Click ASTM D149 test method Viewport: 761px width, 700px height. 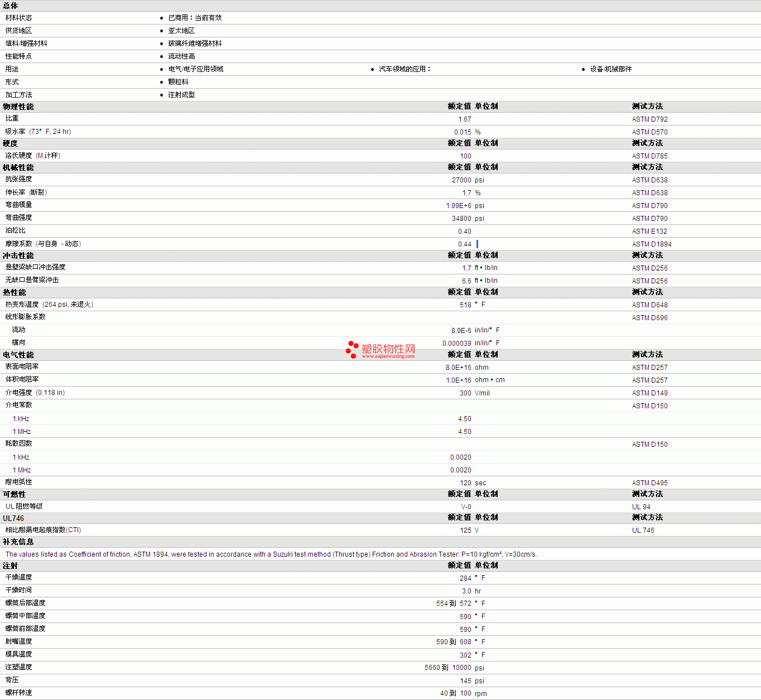click(x=649, y=393)
